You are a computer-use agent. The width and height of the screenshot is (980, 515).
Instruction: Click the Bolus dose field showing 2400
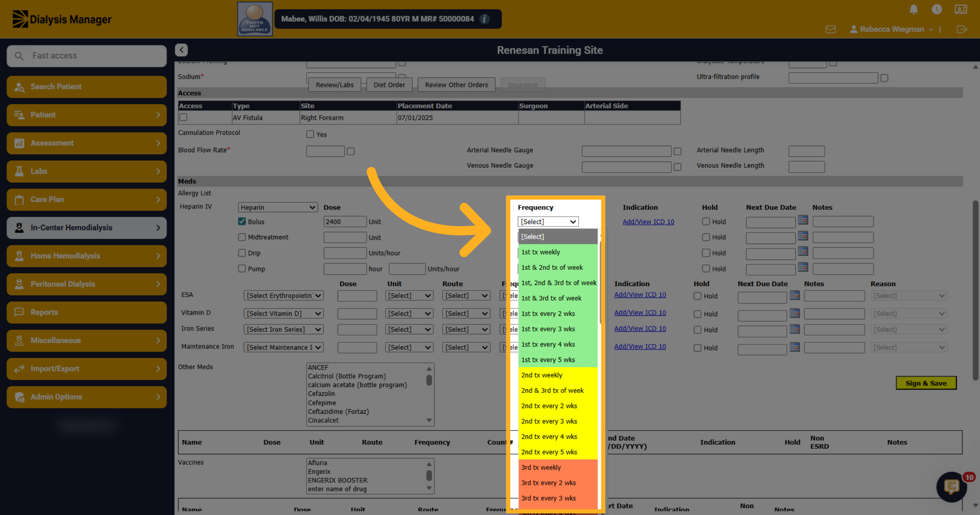[345, 222]
